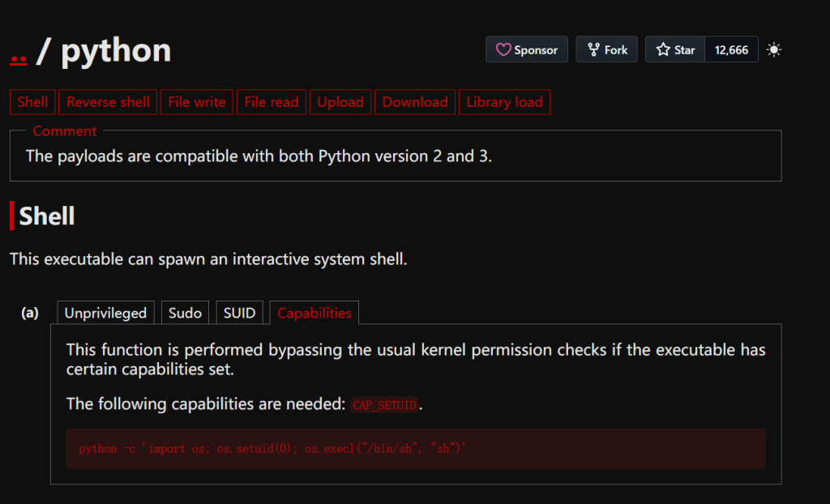Switch to the Sudo tab
This screenshot has height=504, width=830.
click(x=185, y=313)
